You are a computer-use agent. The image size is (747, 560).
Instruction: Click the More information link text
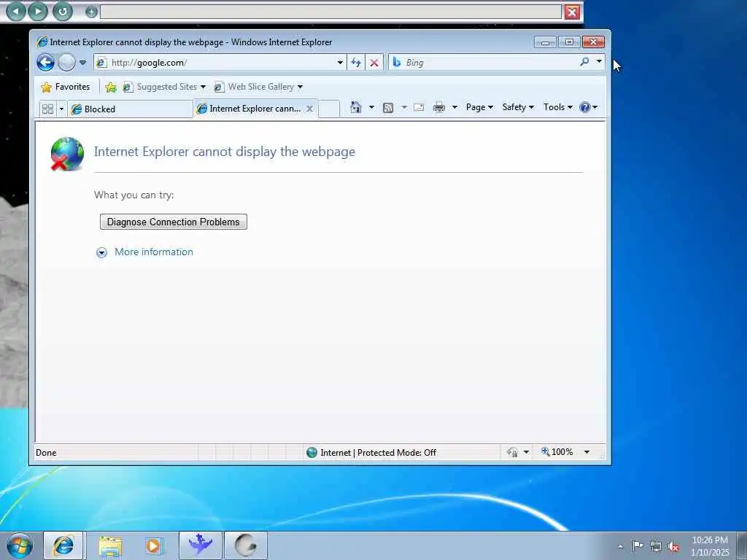click(x=154, y=252)
